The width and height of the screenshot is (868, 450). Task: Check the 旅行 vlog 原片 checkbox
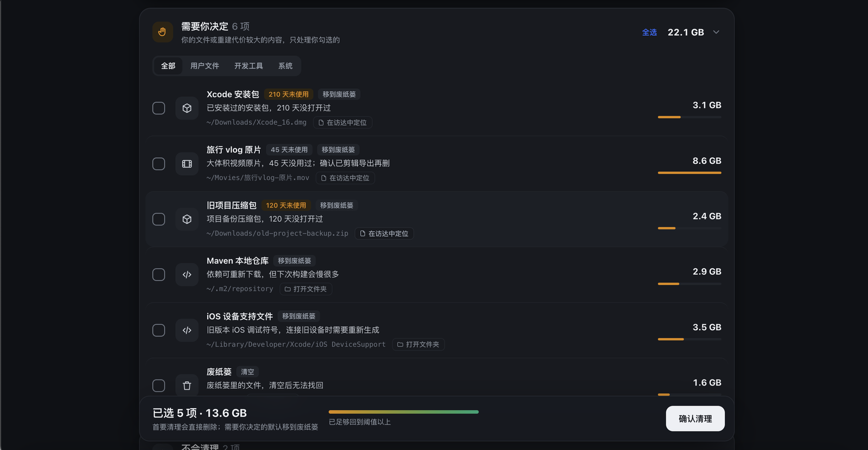(x=159, y=164)
